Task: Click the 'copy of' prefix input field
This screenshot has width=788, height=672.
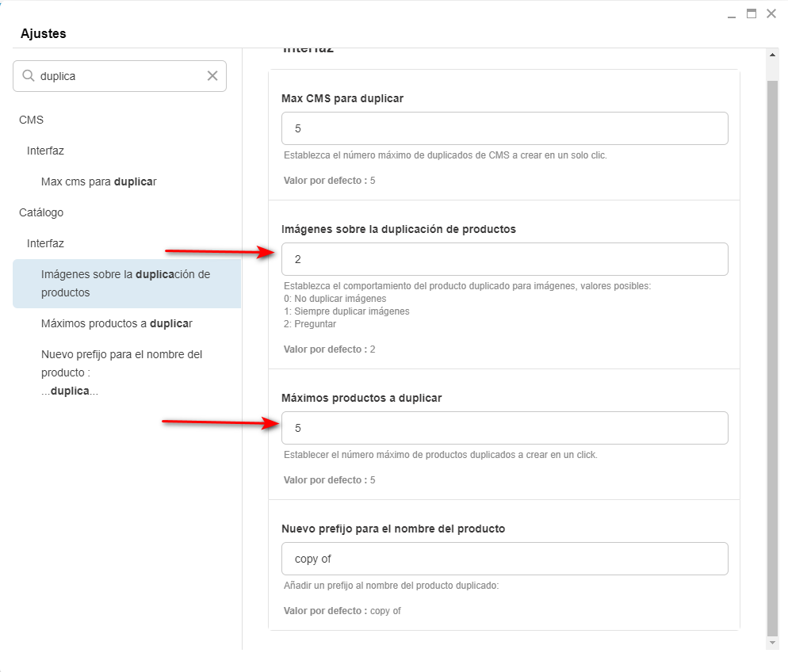Action: 504,559
